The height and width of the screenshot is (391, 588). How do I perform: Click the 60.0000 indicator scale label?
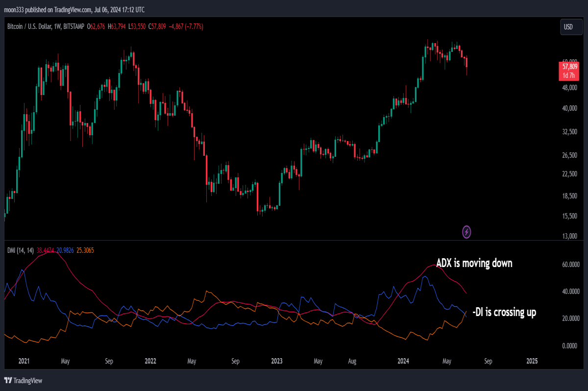pyautogui.click(x=570, y=265)
